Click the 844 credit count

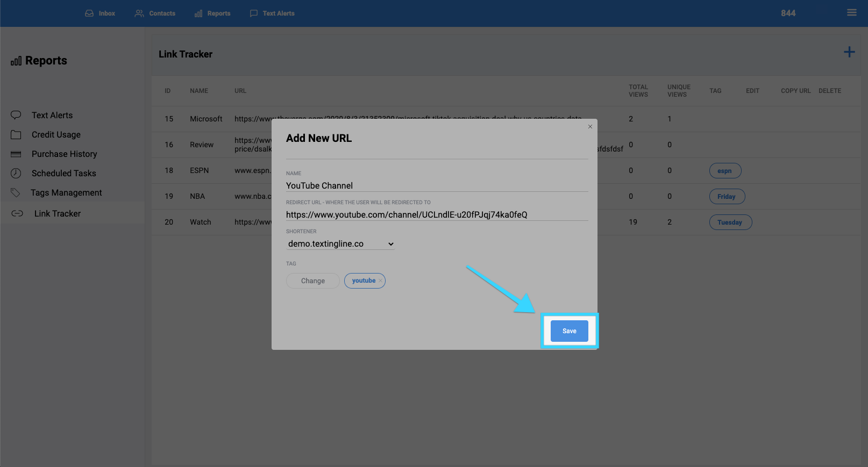[788, 13]
